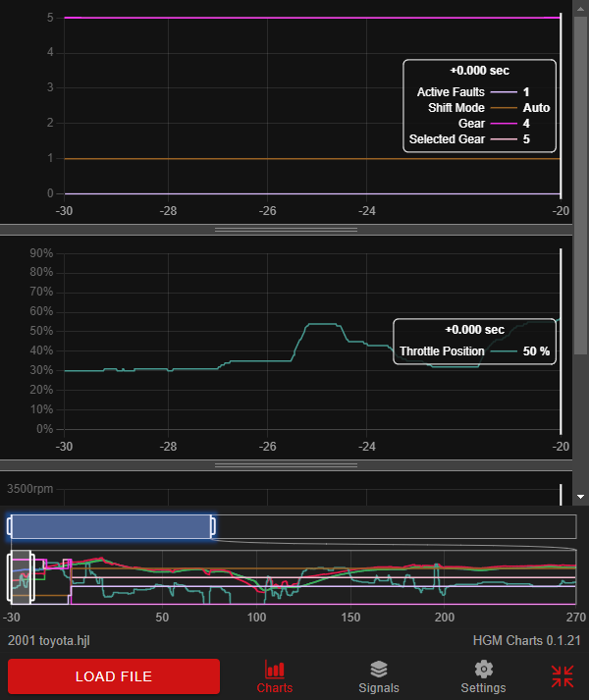Click the Signals layers icon

[379, 670]
